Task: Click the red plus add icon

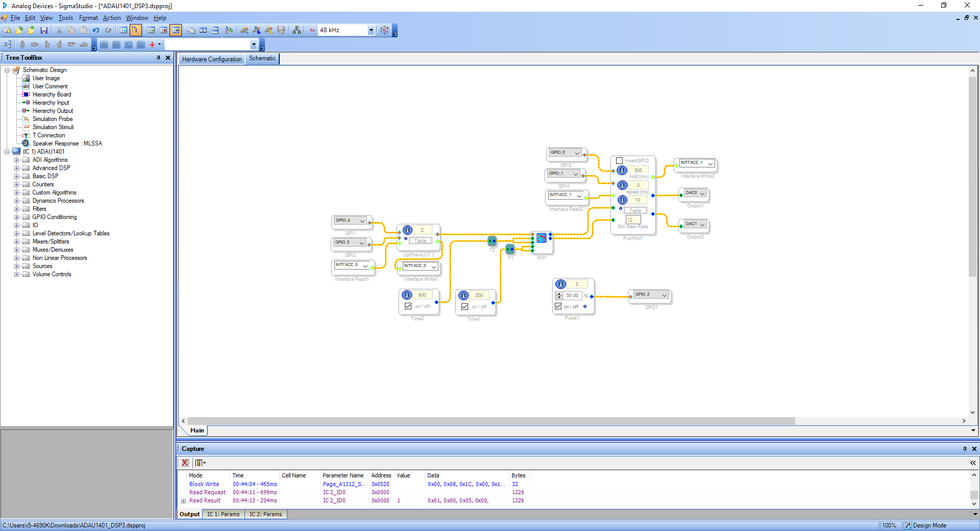Action: [x=152, y=44]
